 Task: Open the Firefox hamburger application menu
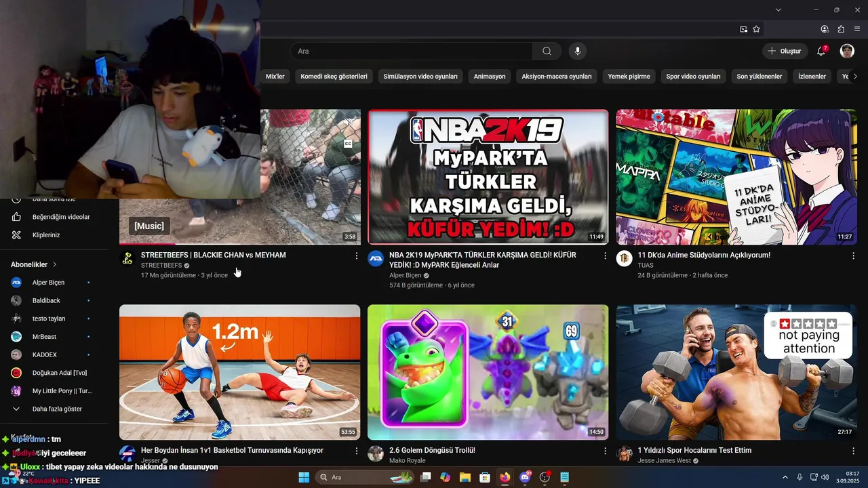pos(857,29)
